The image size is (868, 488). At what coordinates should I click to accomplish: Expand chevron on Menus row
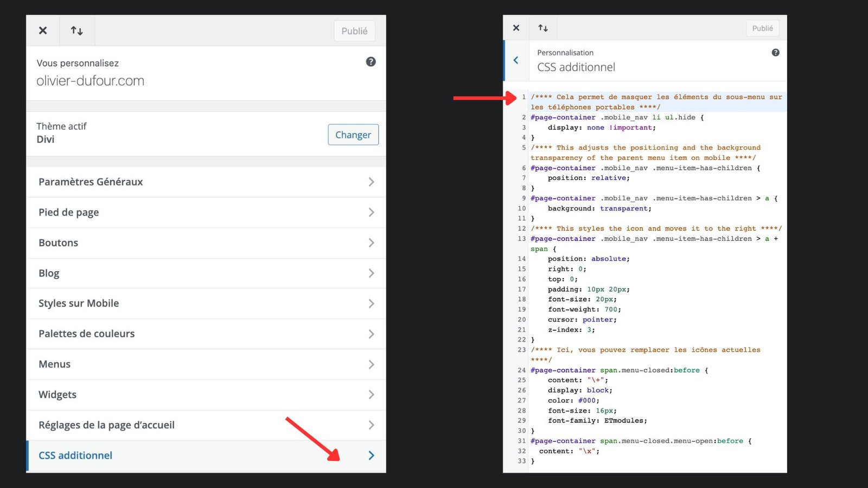(x=372, y=364)
